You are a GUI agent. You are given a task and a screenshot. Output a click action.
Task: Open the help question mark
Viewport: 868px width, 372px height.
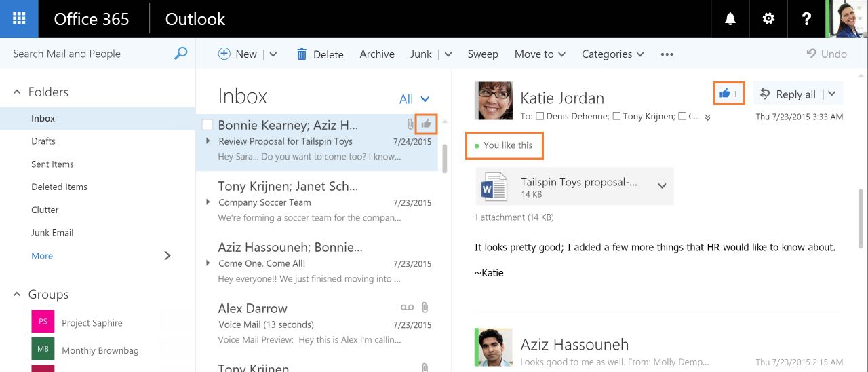tap(806, 19)
